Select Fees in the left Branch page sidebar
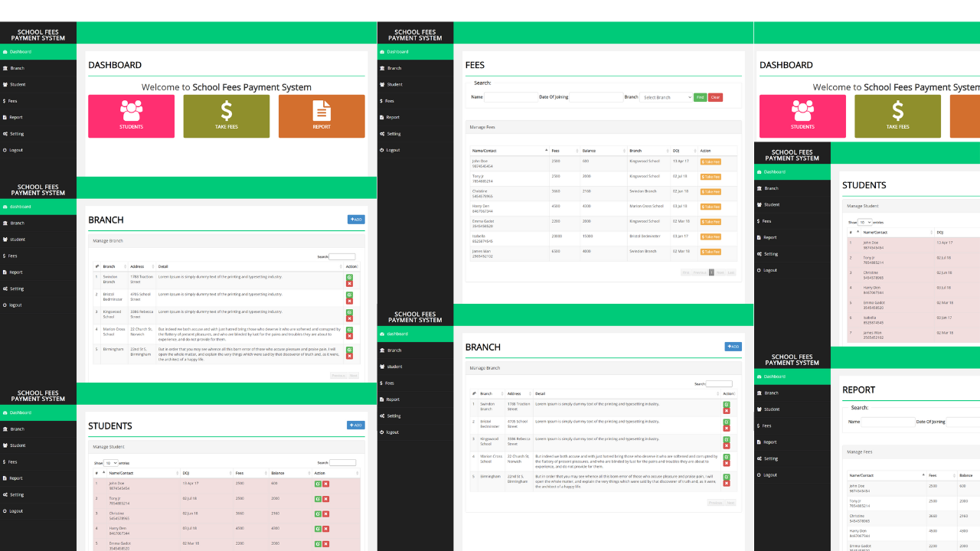Screen dimensions: 980x551 pos(38,256)
